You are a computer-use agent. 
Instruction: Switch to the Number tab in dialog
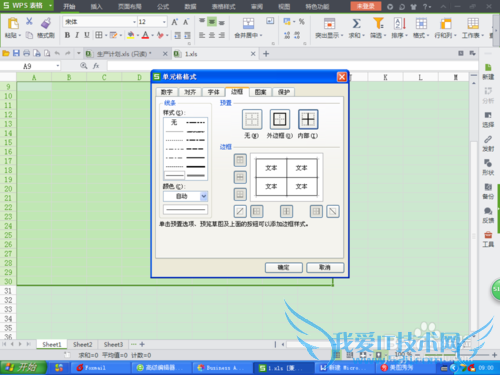[x=167, y=92]
